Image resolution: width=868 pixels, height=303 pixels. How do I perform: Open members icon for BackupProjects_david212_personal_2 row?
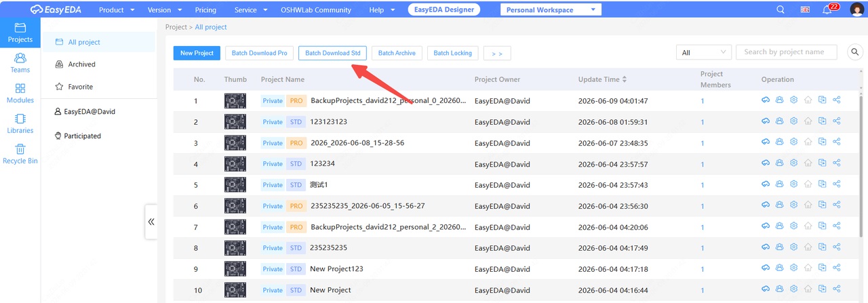[780, 226]
